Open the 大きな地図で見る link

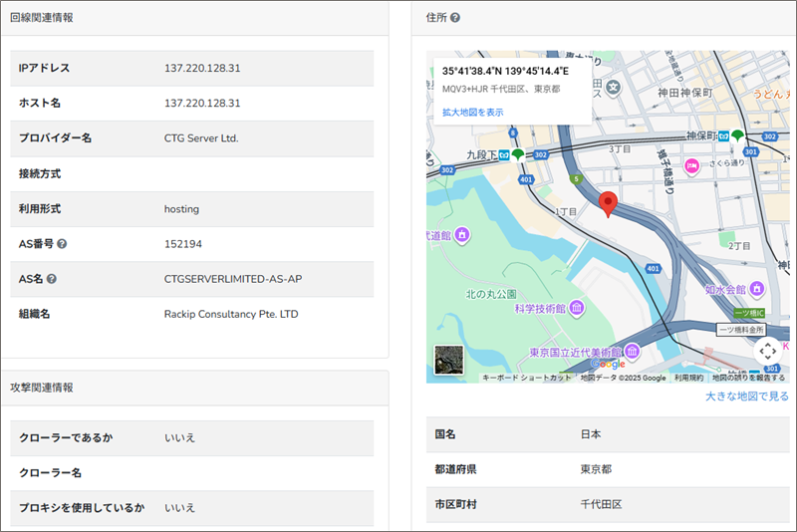[746, 397]
